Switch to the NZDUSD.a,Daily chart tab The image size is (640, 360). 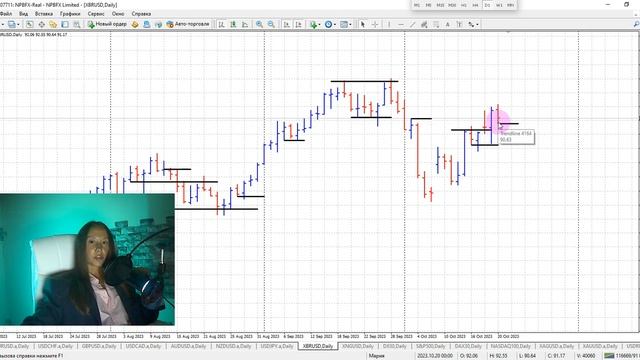tap(233, 346)
